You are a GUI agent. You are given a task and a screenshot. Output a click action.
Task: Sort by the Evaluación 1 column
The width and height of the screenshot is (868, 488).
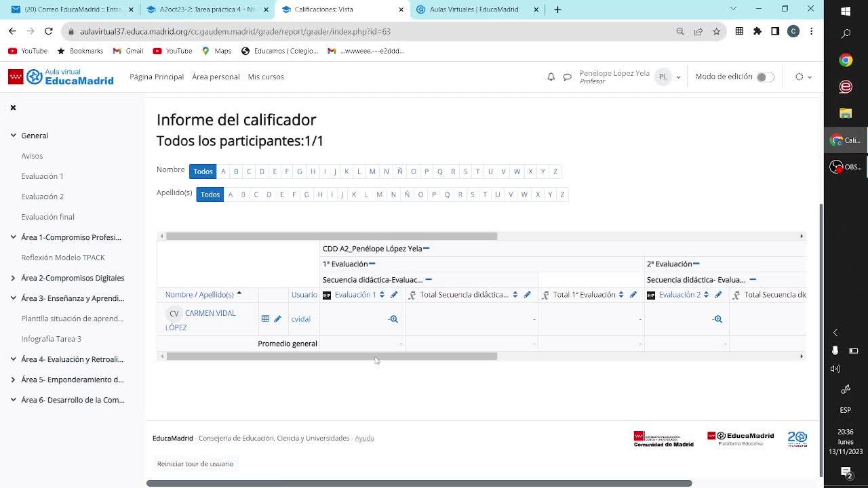[x=382, y=295]
